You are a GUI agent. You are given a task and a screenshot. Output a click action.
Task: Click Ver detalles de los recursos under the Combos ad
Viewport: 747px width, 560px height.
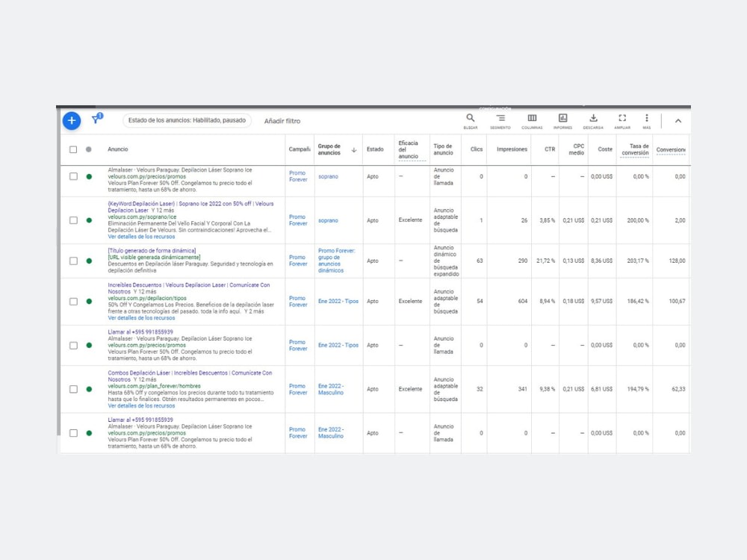(x=141, y=405)
